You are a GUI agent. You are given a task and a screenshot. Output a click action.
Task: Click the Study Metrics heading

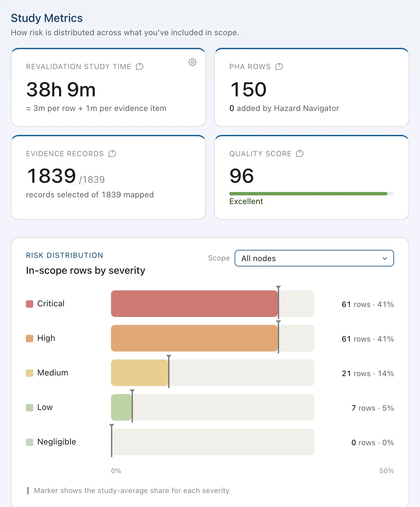coord(47,18)
